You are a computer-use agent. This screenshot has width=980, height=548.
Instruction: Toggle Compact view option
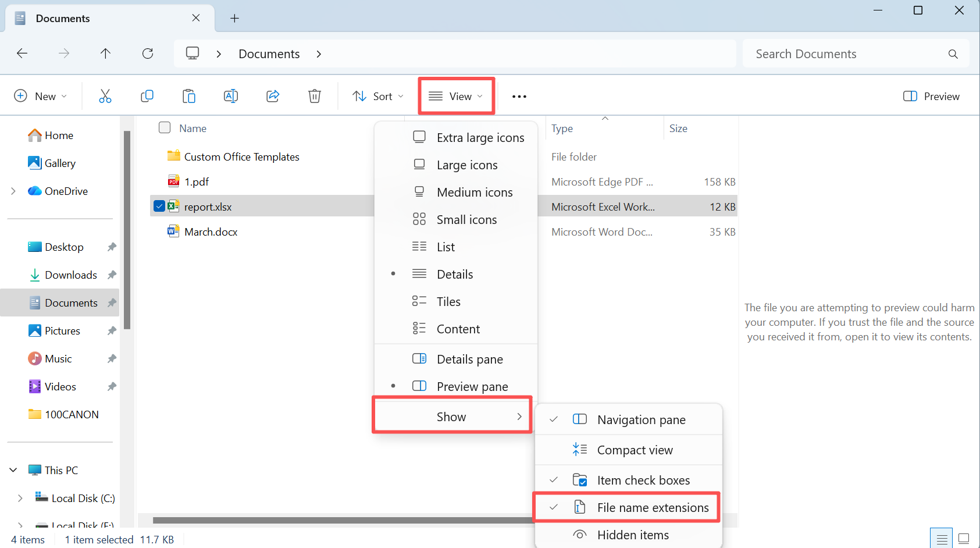629,450
